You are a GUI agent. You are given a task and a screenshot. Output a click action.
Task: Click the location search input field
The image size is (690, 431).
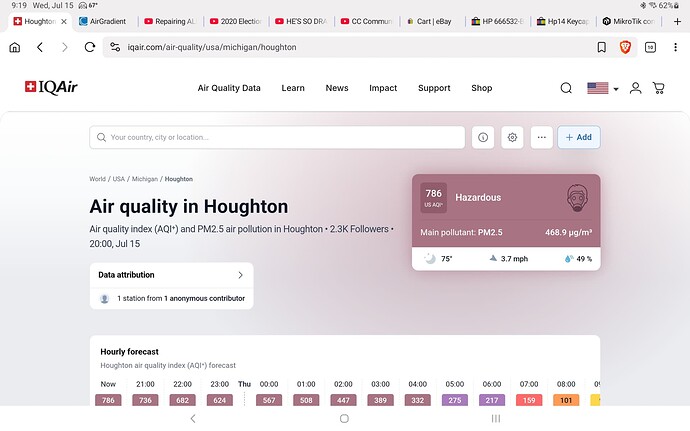277,137
